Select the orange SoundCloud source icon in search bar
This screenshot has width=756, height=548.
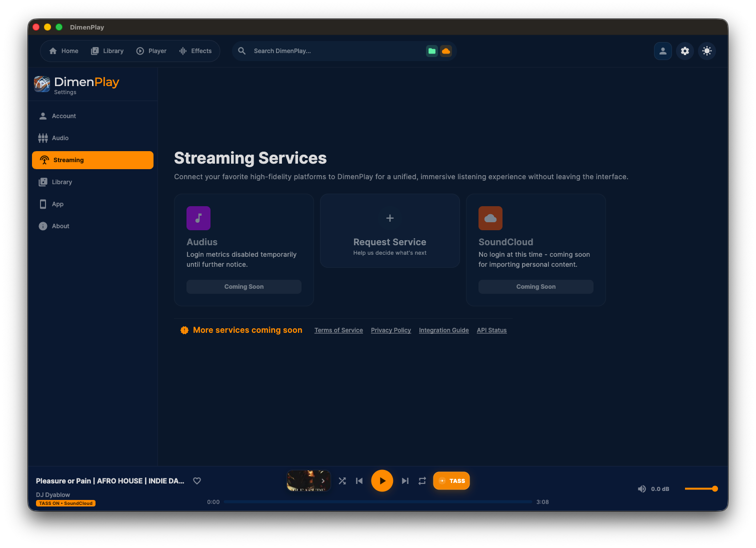pyautogui.click(x=446, y=51)
